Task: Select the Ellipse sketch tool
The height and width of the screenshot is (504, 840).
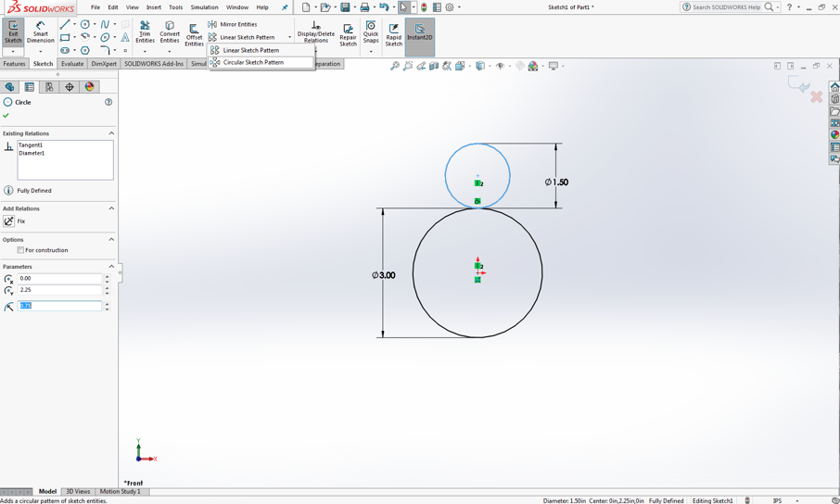Action: tap(105, 37)
